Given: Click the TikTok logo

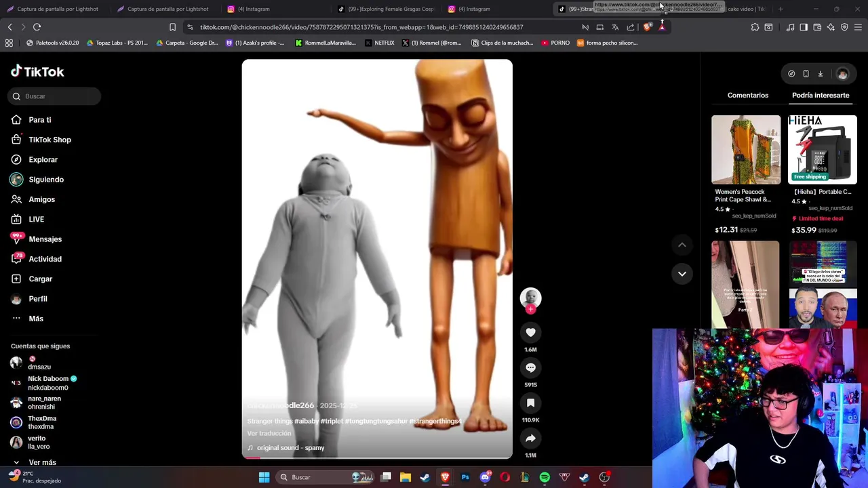Looking at the screenshot, I should (37, 71).
